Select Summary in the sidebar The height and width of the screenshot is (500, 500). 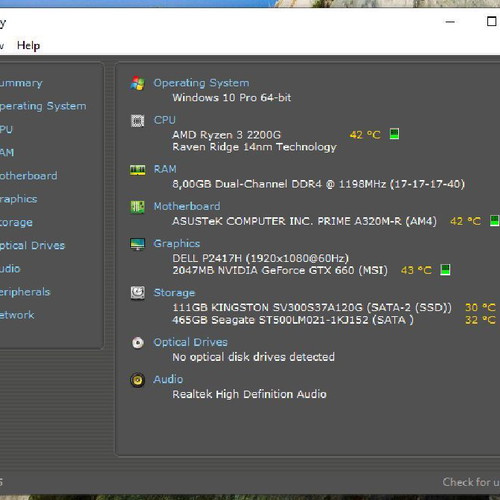click(21, 83)
